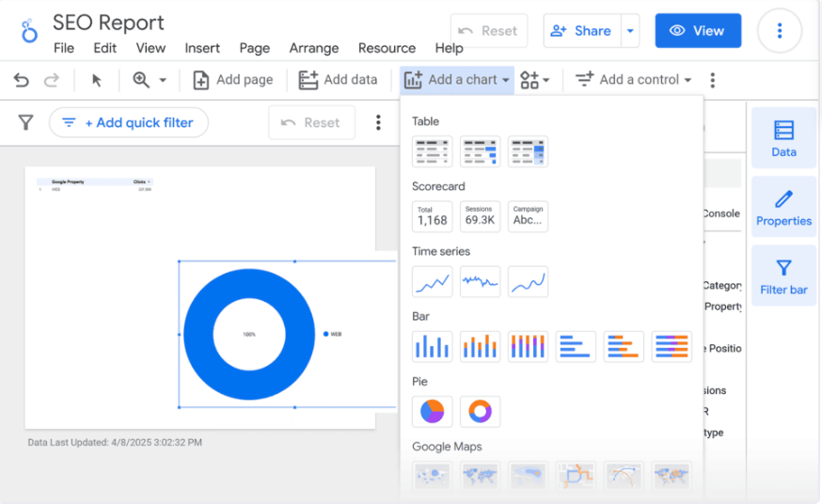Pick the pie chart icon

pyautogui.click(x=432, y=411)
